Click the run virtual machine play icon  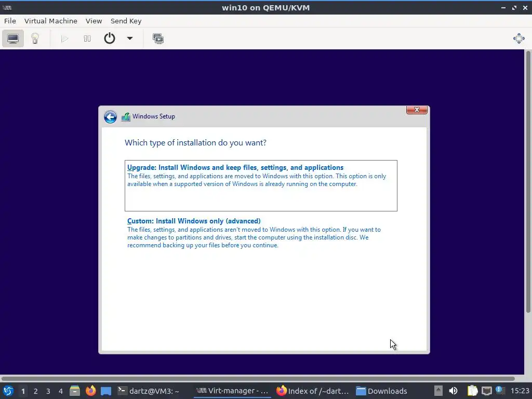[x=64, y=38]
